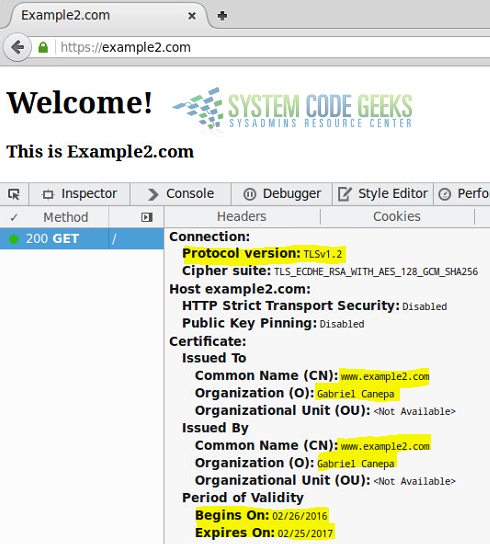
Task: Click www.example2.com under Issued To
Action: [385, 376]
